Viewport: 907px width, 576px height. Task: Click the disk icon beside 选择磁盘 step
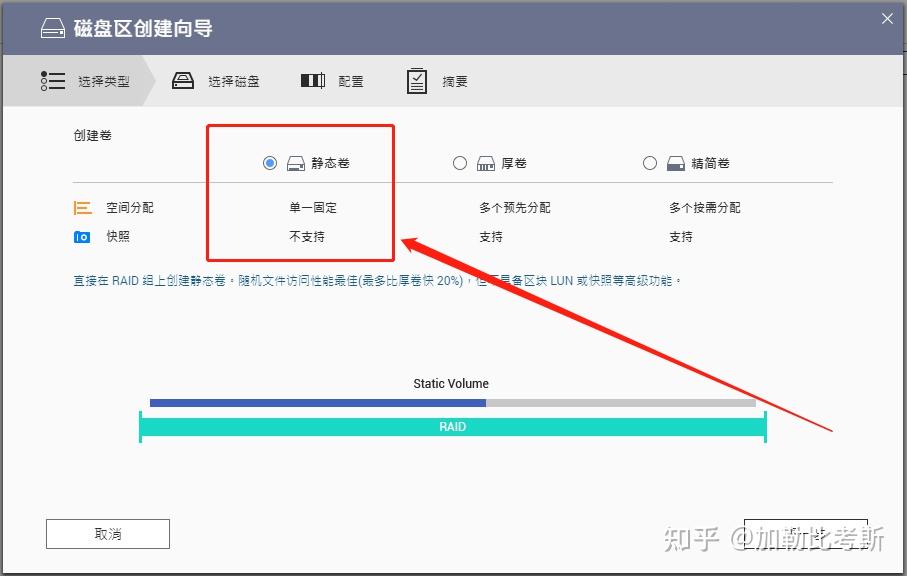coord(182,80)
